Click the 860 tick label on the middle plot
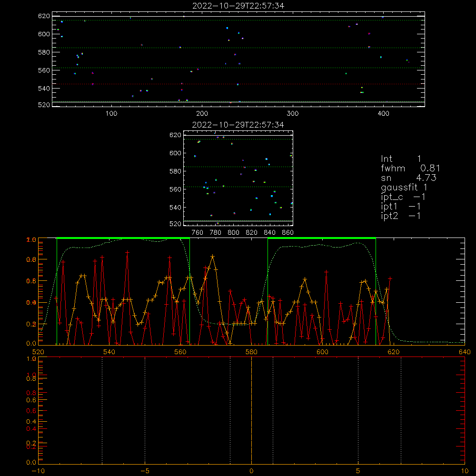 tap(288, 233)
